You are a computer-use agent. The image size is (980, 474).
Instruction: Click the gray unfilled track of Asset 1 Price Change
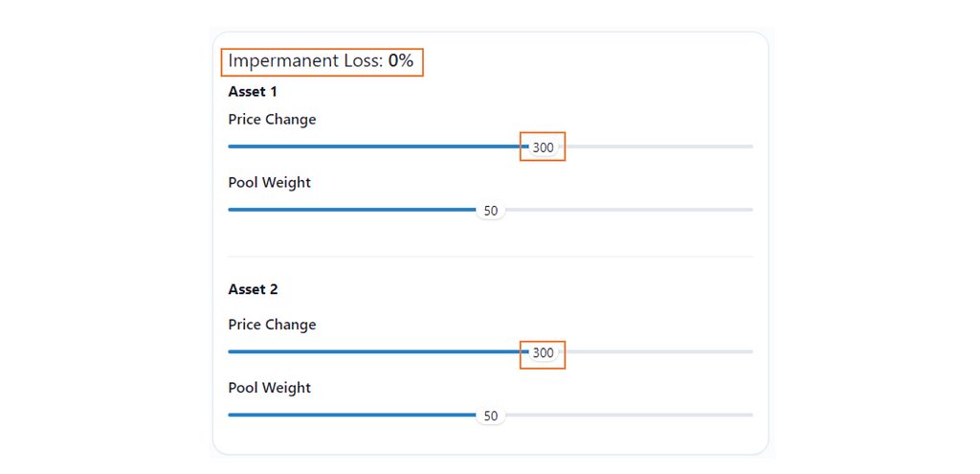click(x=660, y=147)
